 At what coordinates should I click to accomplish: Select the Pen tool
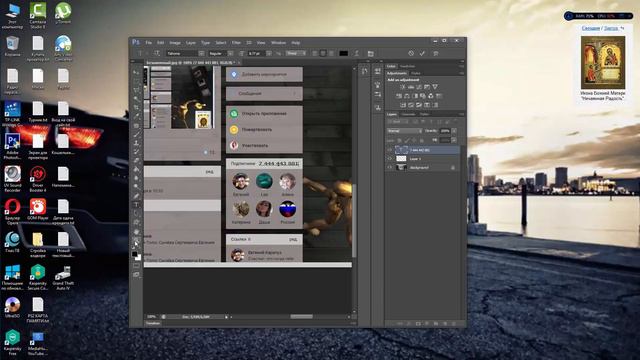point(136,196)
